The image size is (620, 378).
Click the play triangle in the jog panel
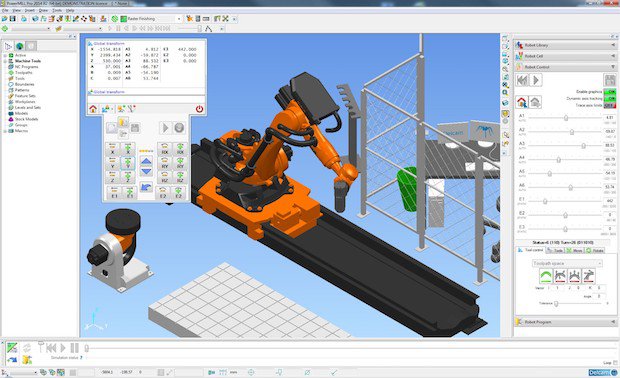click(x=165, y=128)
